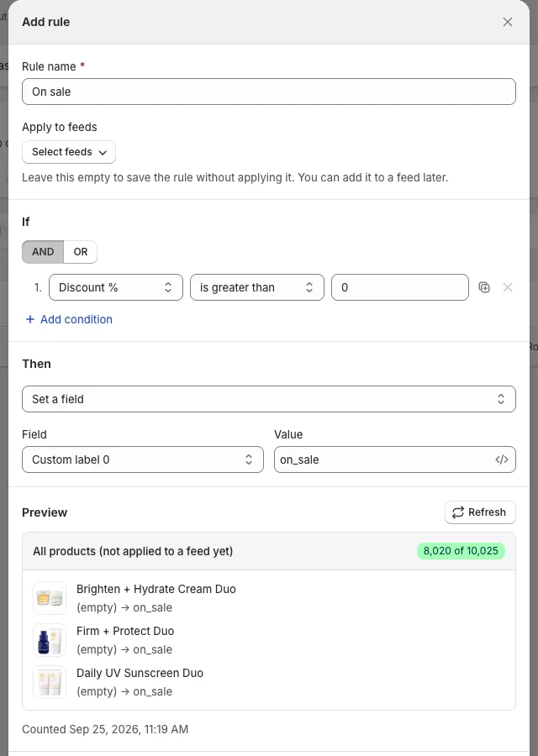This screenshot has height=756, width=538.
Task: Open the Firm + Protect Duo thumbnail
Action: pos(50,640)
